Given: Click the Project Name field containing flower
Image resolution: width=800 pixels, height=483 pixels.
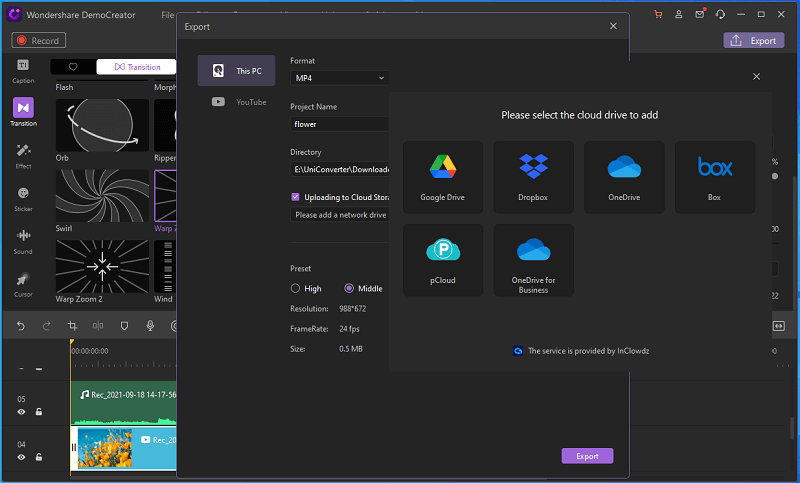Looking at the screenshot, I should (x=339, y=124).
